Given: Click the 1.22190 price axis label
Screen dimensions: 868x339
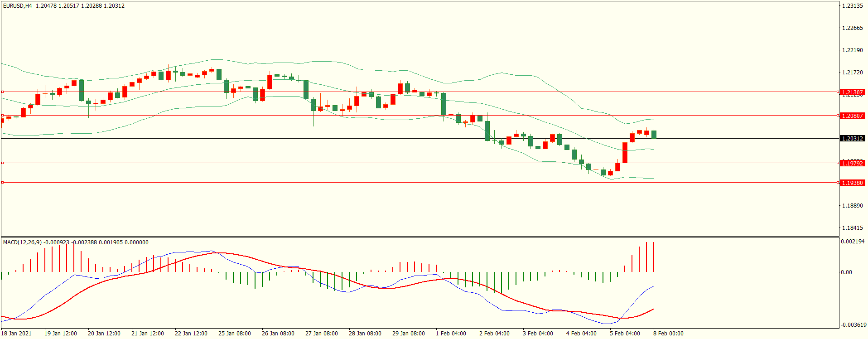Looking at the screenshot, I should (852, 50).
